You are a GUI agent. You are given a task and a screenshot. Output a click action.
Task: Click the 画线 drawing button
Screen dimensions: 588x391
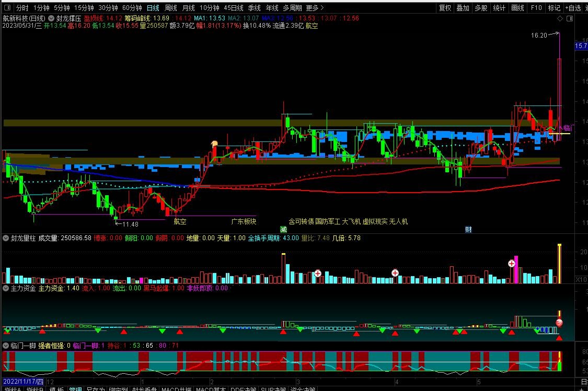(517, 7)
